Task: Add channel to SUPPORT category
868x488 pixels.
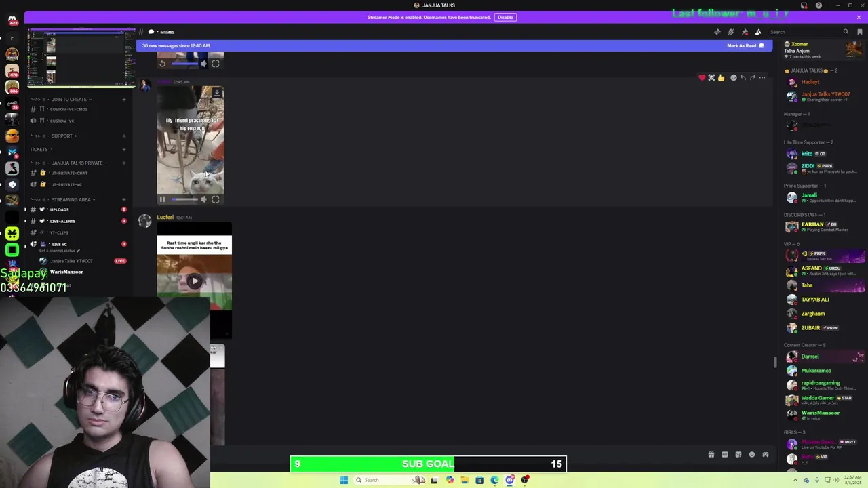Action: (123, 136)
